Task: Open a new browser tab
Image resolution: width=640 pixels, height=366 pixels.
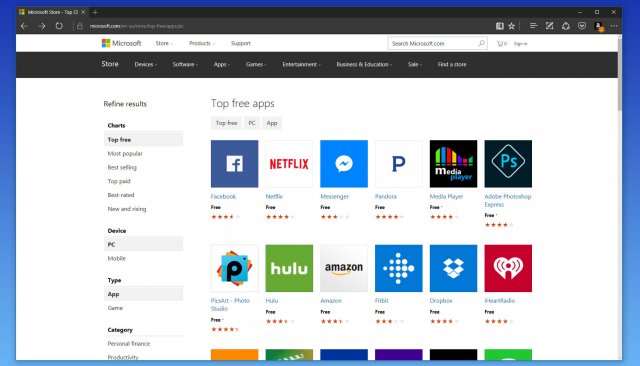Action: 95,12
